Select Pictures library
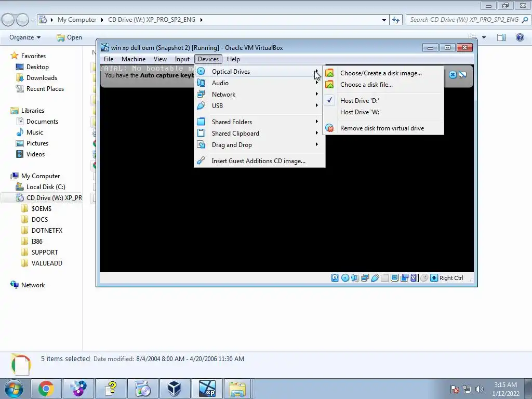Screen dimensions: 532x399 37,143
